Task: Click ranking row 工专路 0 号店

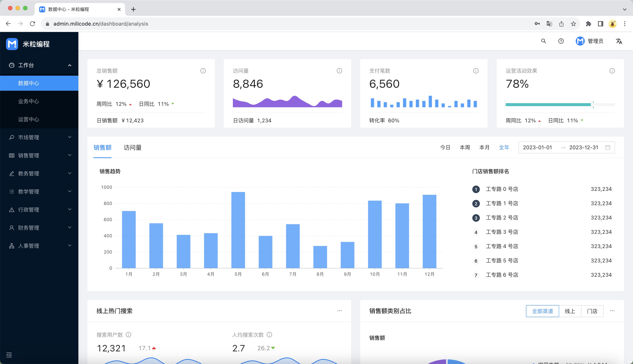Action: click(542, 189)
